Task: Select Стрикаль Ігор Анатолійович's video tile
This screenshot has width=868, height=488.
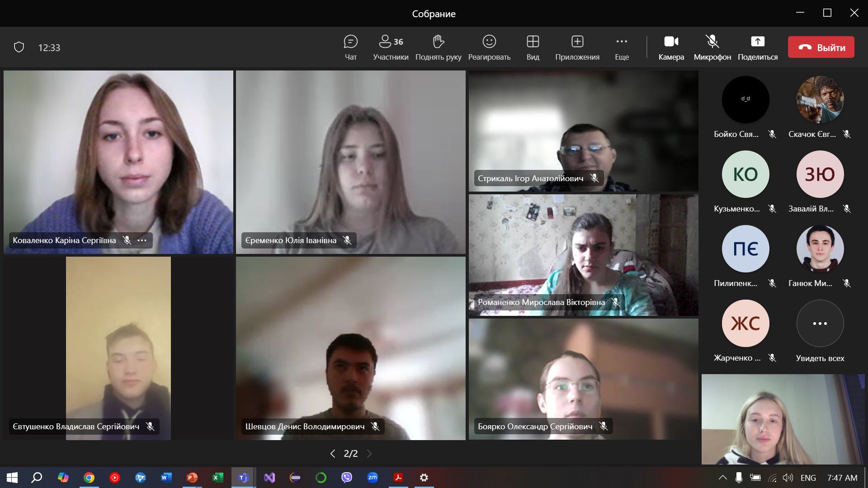Action: pos(583,131)
